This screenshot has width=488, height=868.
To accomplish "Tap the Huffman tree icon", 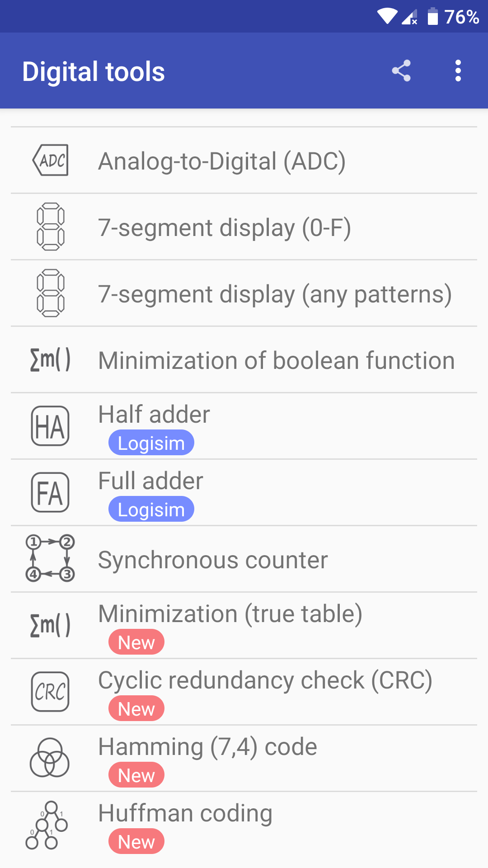I will pyautogui.click(x=47, y=825).
